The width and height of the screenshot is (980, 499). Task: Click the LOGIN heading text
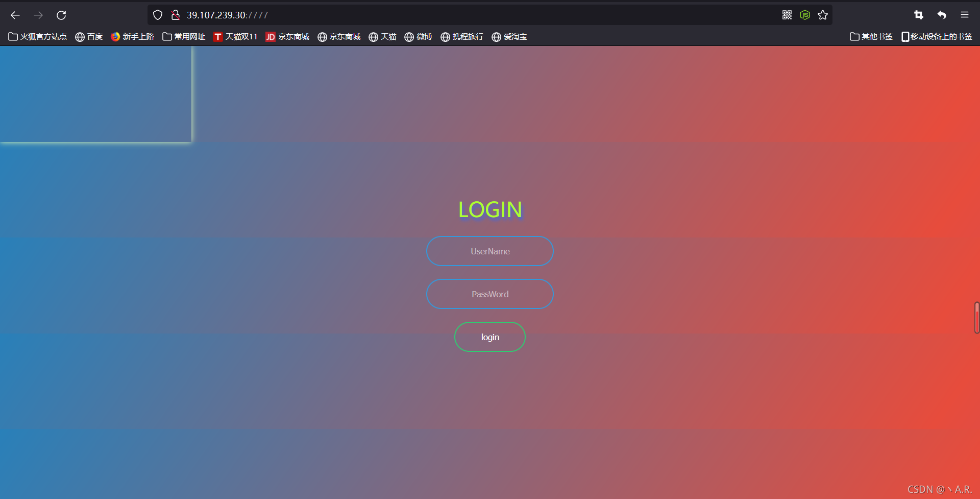point(490,210)
